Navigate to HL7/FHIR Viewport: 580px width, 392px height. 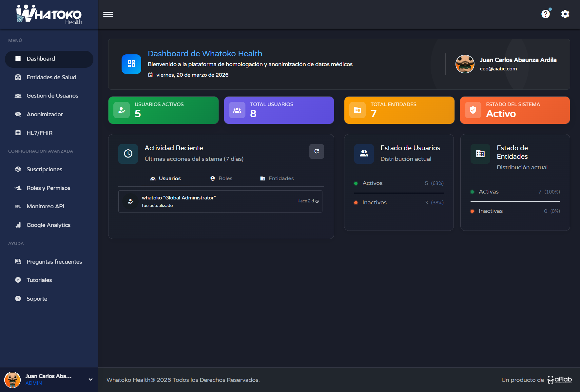point(49,133)
